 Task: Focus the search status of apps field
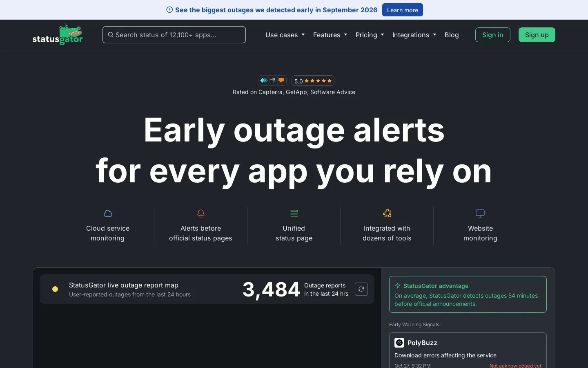coord(174,35)
